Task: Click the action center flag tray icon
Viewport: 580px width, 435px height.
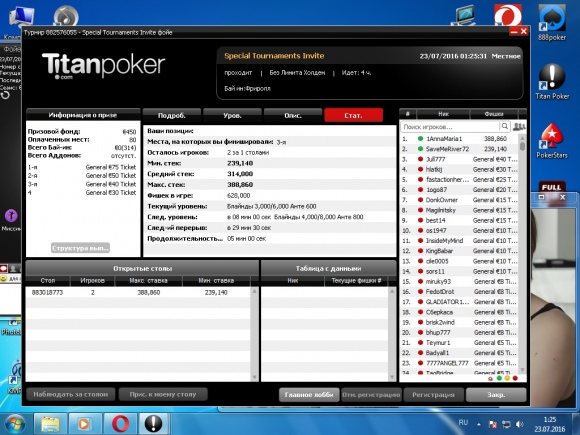Action: [x=493, y=424]
